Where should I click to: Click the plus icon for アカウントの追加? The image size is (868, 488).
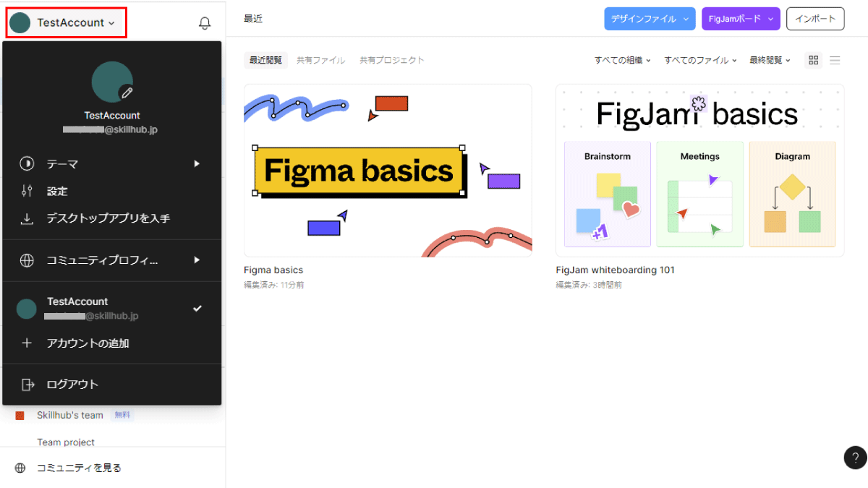point(27,343)
